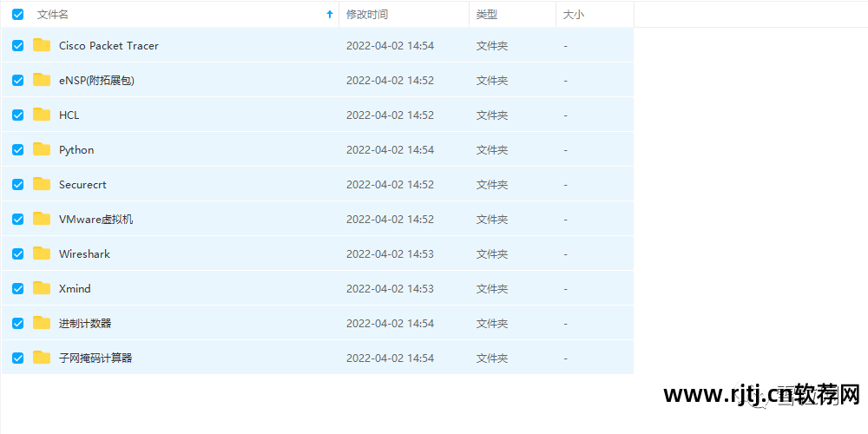Click Wireshark row's 2022-04-02 14:53 date
The height and width of the screenshot is (434, 868).
[391, 254]
